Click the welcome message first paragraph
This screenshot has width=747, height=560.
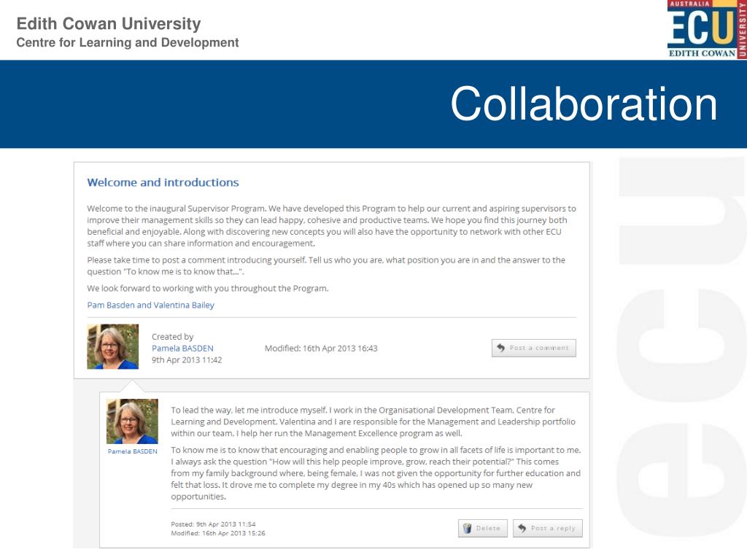click(332, 226)
